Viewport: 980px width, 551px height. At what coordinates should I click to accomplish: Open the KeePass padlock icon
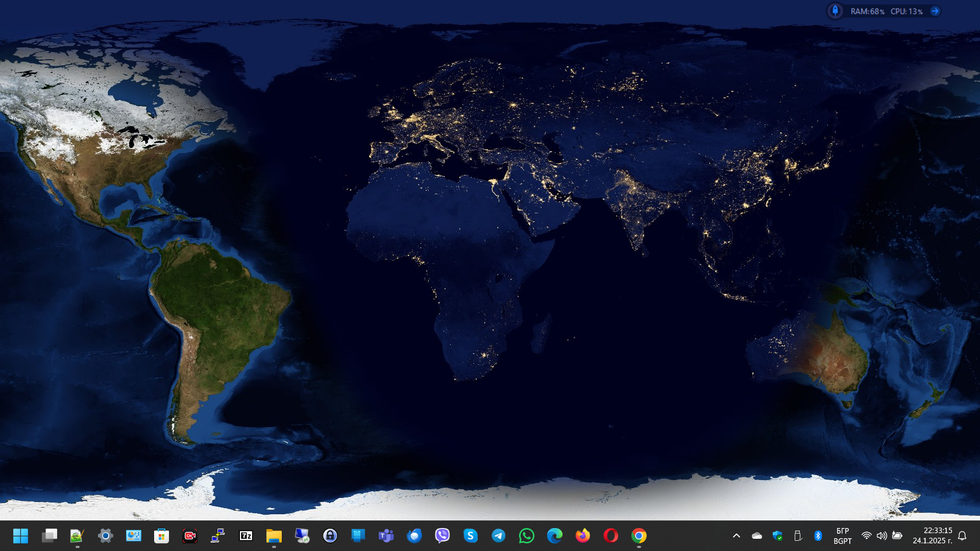point(330,536)
